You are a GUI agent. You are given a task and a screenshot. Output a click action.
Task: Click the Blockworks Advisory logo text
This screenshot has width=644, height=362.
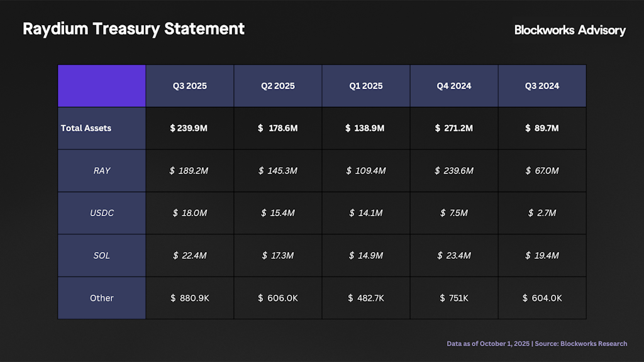click(x=570, y=30)
